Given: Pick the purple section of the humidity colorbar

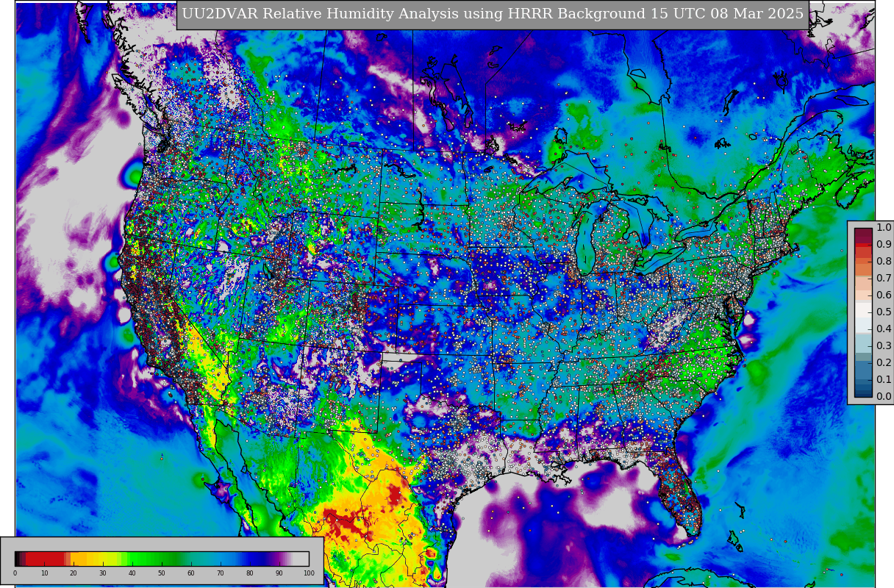Looking at the screenshot, I should point(277,559).
